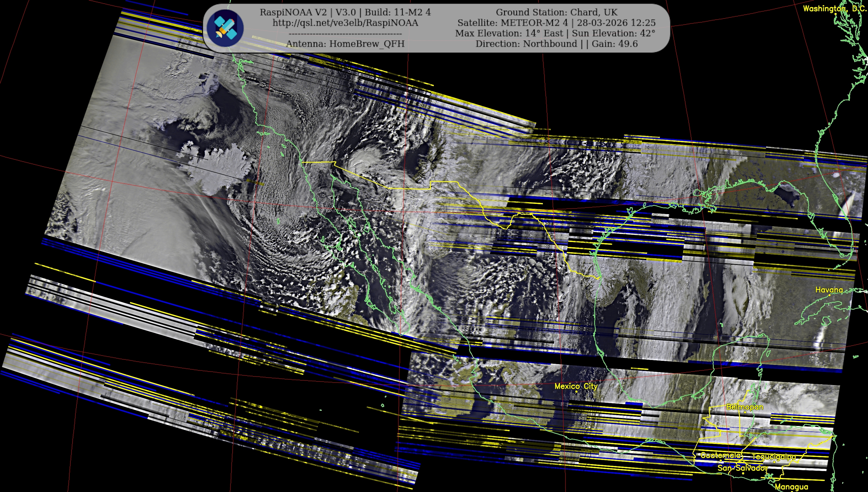
Task: Click the Ground Station: Chard, UK text
Action: [556, 12]
